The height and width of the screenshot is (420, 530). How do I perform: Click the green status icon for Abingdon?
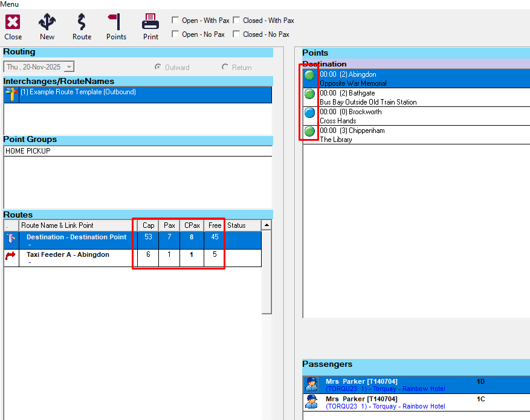(309, 76)
